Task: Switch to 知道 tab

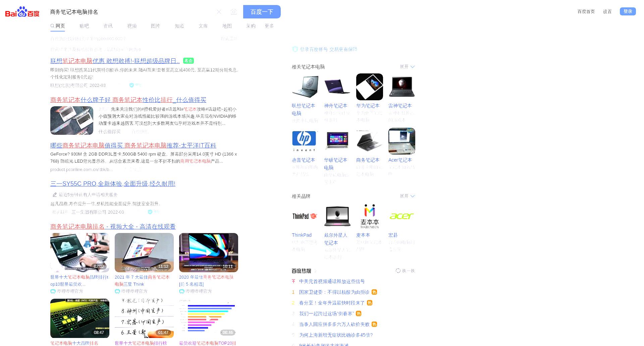Action: click(x=179, y=26)
